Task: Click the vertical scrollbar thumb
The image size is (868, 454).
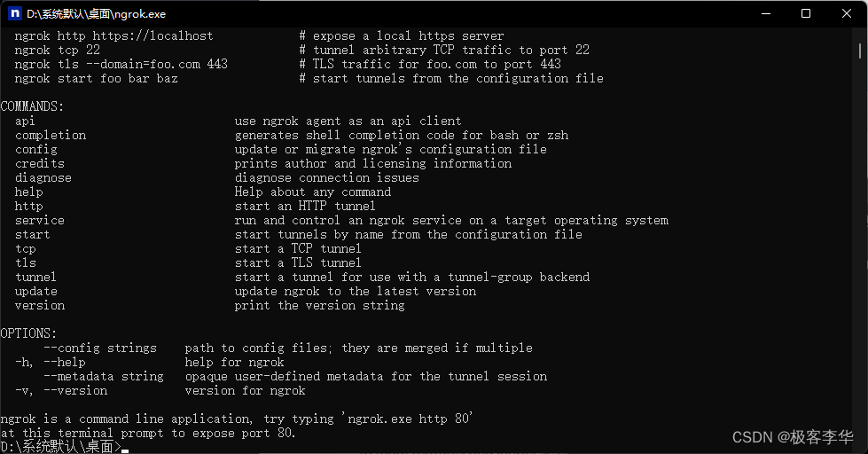Action: point(860,51)
